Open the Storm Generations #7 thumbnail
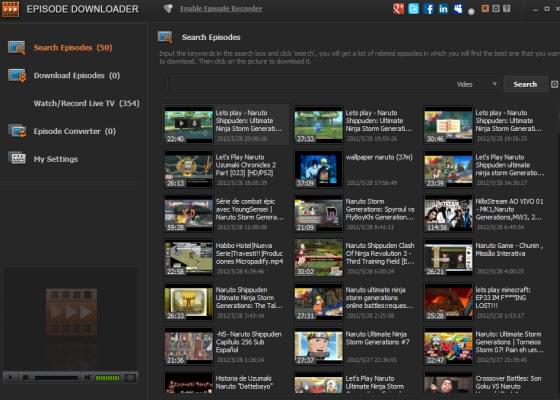This screenshot has height=400, width=560. [x=319, y=346]
